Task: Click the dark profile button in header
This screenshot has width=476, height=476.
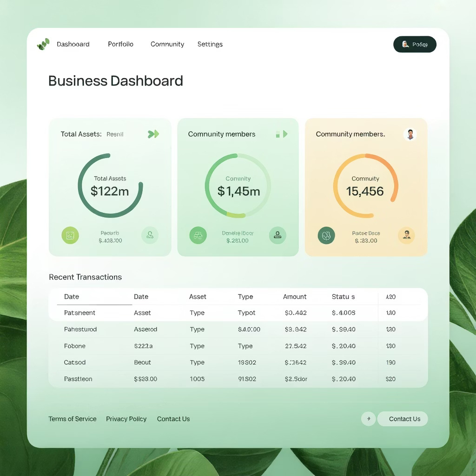Action: (415, 44)
